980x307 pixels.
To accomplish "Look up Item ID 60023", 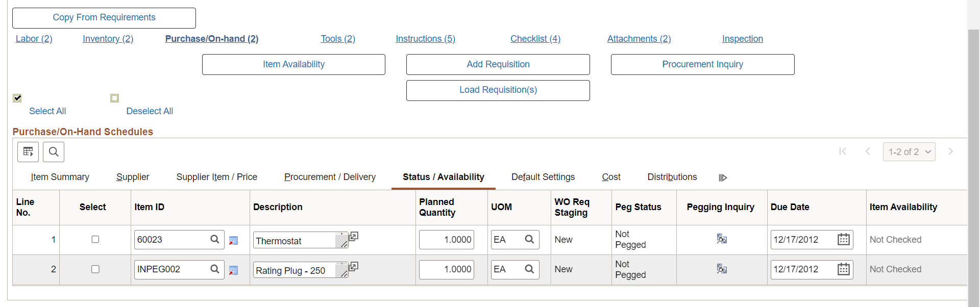I will coord(215,239).
